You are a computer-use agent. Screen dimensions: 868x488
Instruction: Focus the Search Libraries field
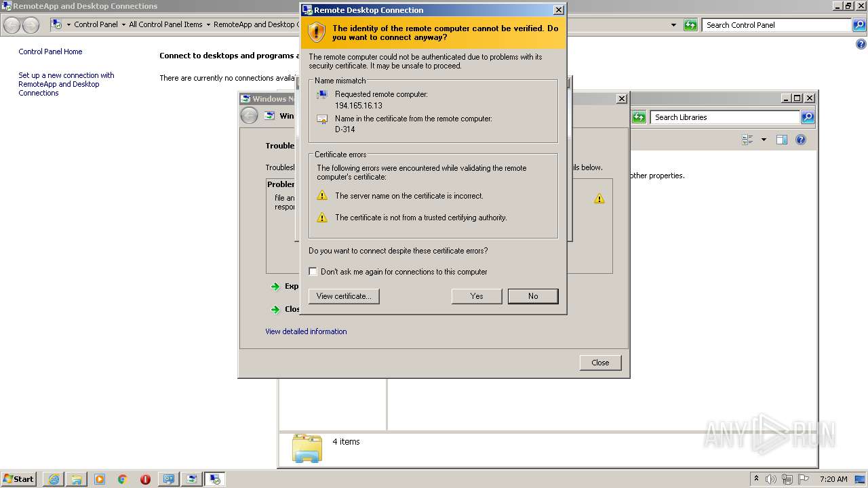pos(725,117)
